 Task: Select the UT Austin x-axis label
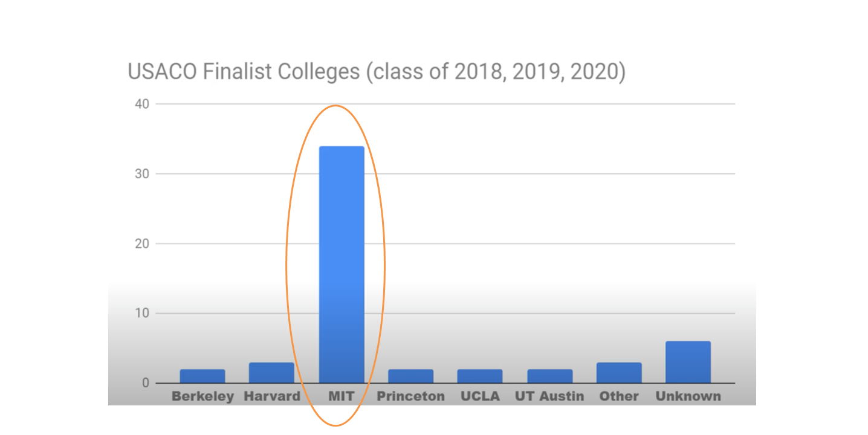click(x=549, y=396)
